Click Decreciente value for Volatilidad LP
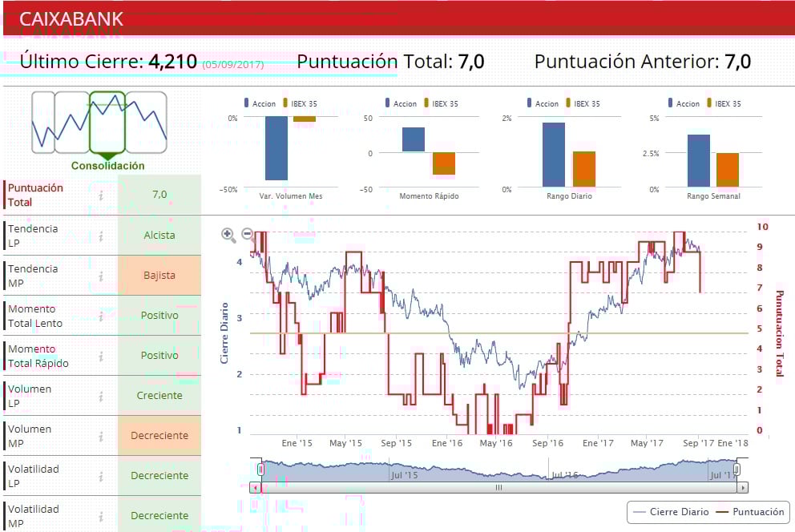This screenshot has height=532, width=795. (x=159, y=475)
